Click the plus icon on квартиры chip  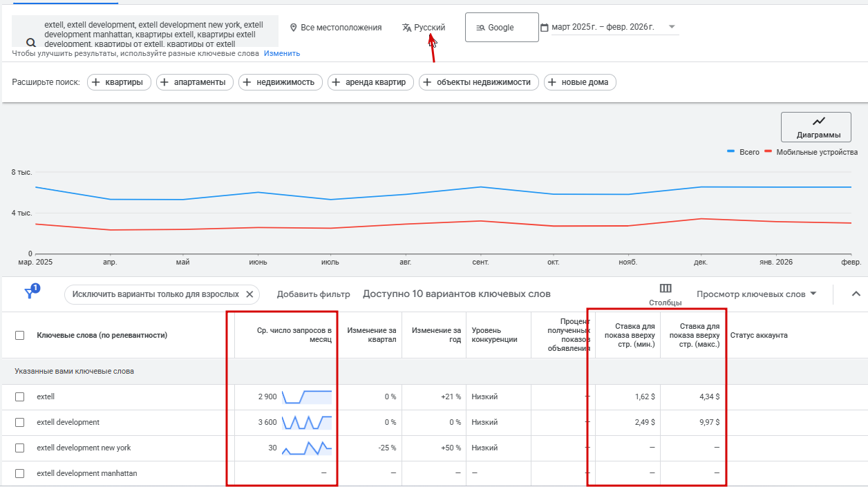point(96,82)
